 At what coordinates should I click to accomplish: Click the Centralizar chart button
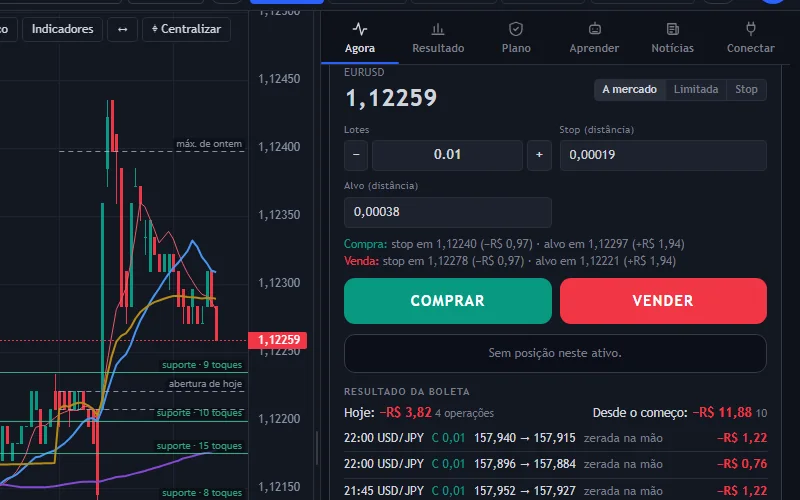pyautogui.click(x=186, y=29)
